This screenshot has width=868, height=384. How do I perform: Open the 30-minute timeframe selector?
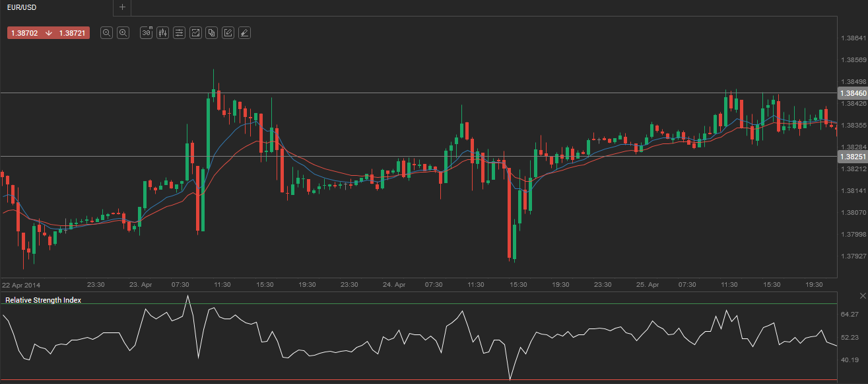[x=147, y=32]
